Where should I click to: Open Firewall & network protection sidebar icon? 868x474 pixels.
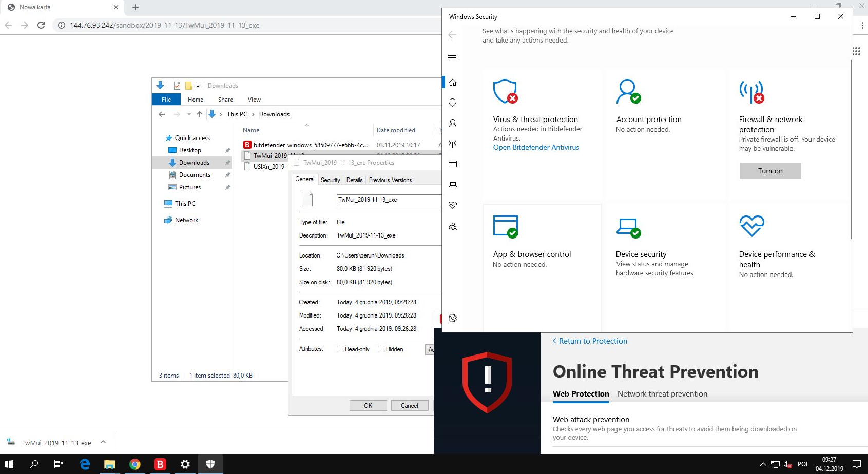tap(452, 144)
